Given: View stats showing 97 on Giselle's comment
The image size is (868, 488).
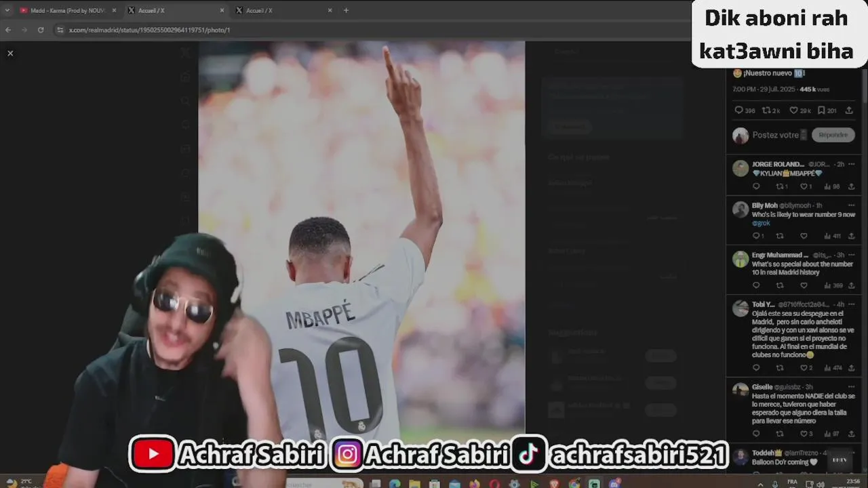Looking at the screenshot, I should tap(832, 434).
